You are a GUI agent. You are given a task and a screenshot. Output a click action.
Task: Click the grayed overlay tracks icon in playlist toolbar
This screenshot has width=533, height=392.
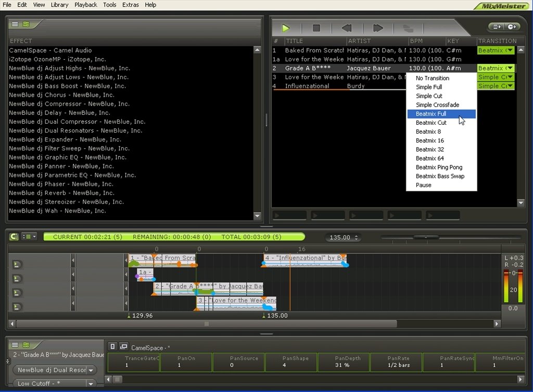point(408,28)
